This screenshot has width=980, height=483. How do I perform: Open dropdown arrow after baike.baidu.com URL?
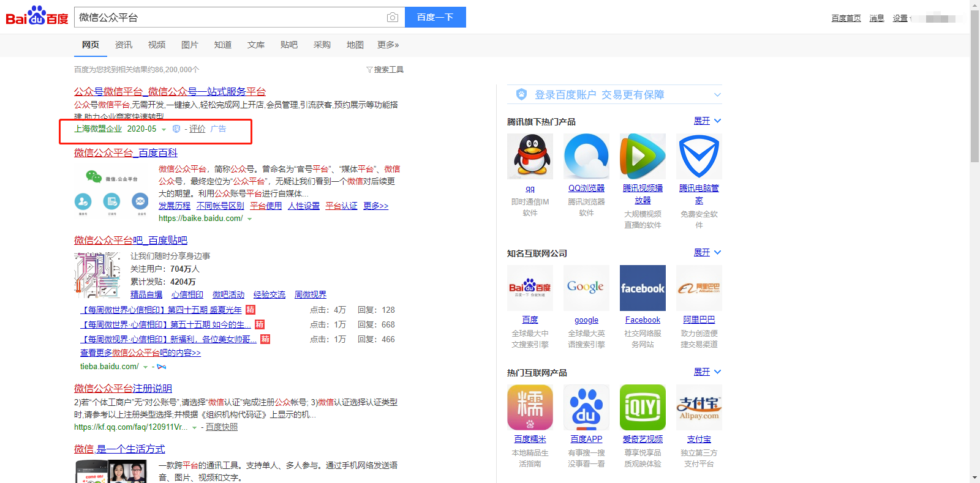click(249, 219)
